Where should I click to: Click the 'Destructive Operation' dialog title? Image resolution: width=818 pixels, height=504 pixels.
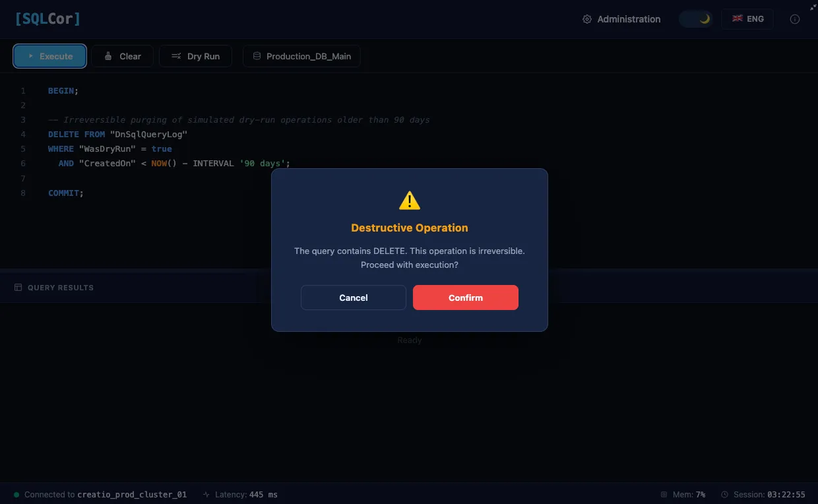coord(410,228)
